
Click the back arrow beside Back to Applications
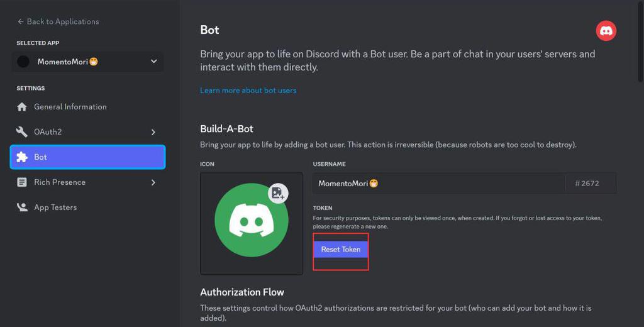point(20,21)
